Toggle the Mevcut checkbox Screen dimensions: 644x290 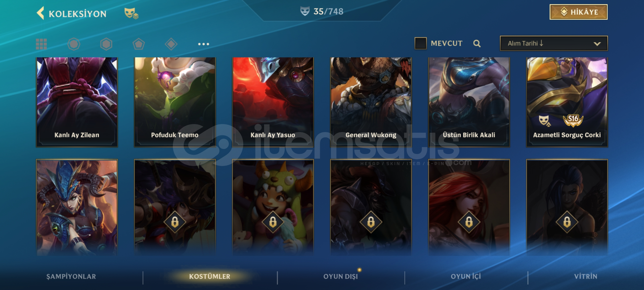point(420,43)
